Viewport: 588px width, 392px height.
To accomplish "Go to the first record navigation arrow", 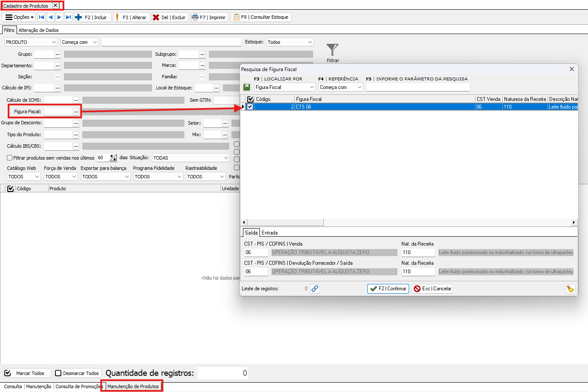I will tap(41, 17).
